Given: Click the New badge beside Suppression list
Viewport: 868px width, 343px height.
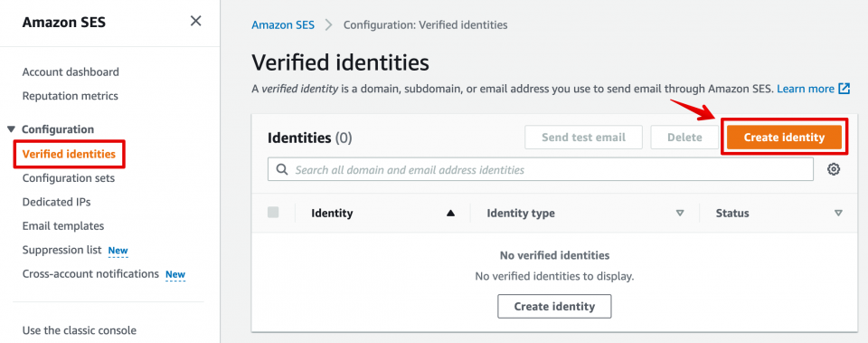Looking at the screenshot, I should click(x=118, y=251).
